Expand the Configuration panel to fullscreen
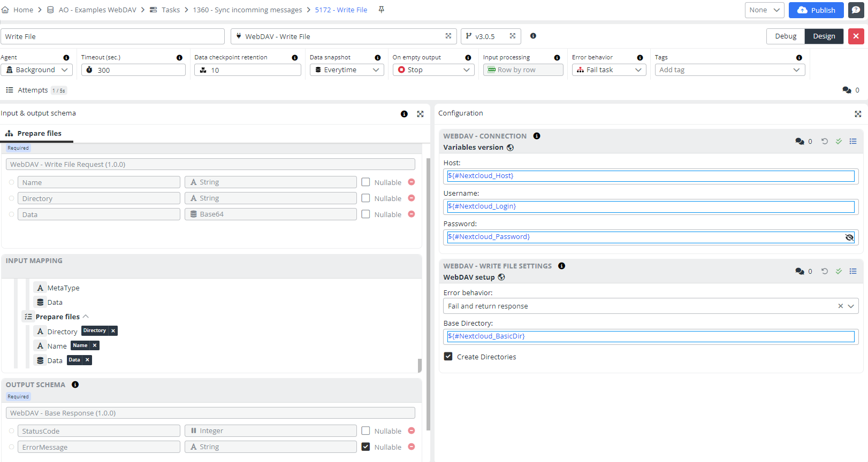This screenshot has height=462, width=868. click(858, 114)
